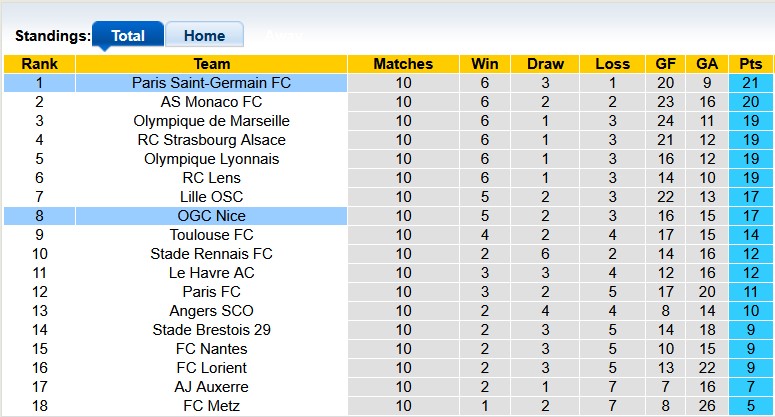Viewport: 775px width, 417px height.
Task: Select Toulouse FC in the standings
Action: tap(211, 235)
